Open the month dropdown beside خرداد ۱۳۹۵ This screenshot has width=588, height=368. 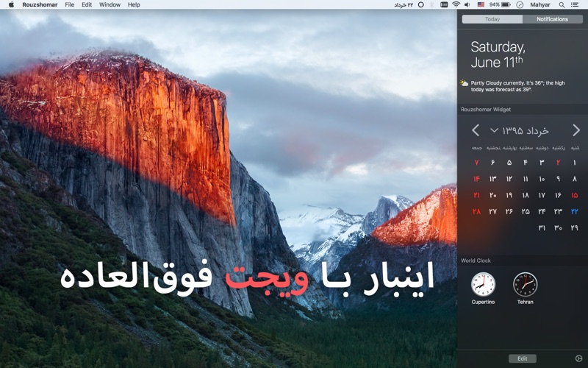click(x=494, y=130)
